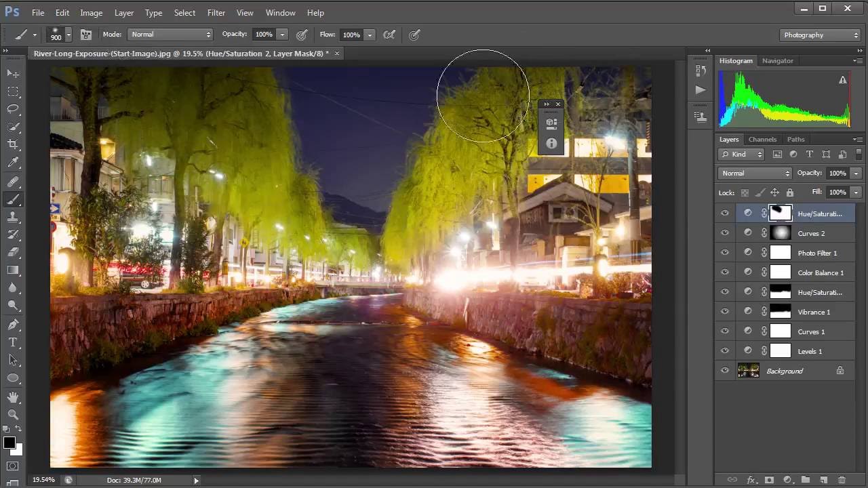Toggle airbrush build-up mode in options bar
The height and width of the screenshot is (488, 868).
(x=389, y=35)
